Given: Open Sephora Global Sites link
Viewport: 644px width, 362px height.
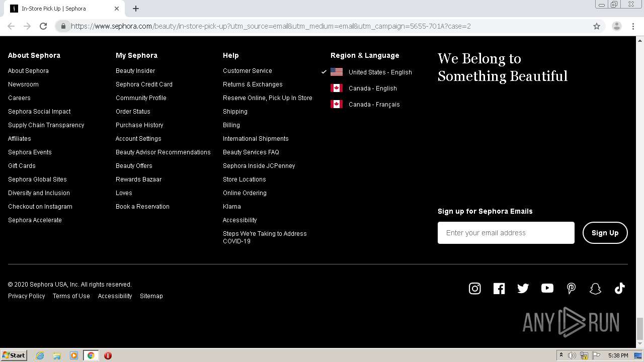Looking at the screenshot, I should (x=37, y=179).
